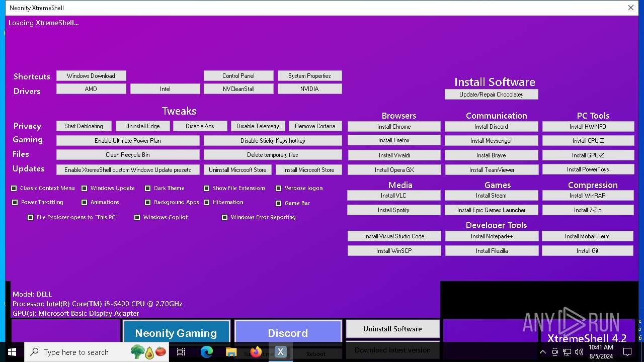Toggle Windows Error Reporting checkbox
The height and width of the screenshot is (362, 644).
(x=225, y=218)
